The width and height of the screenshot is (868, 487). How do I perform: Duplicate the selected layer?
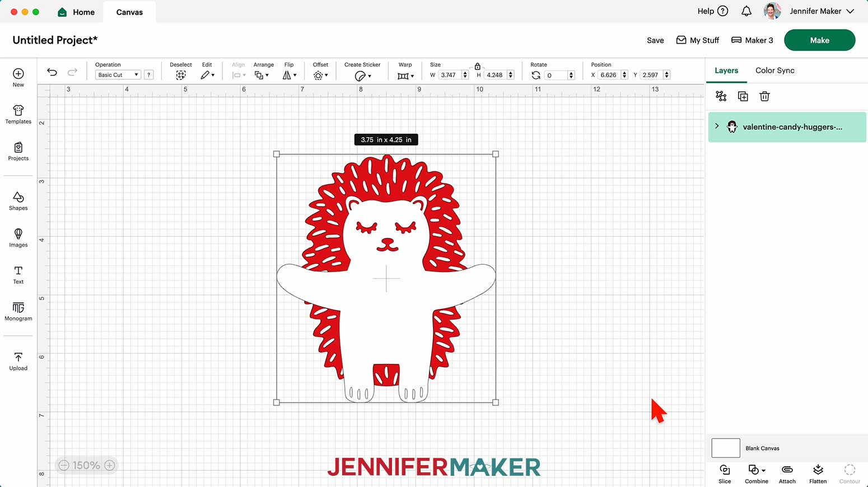pos(743,96)
